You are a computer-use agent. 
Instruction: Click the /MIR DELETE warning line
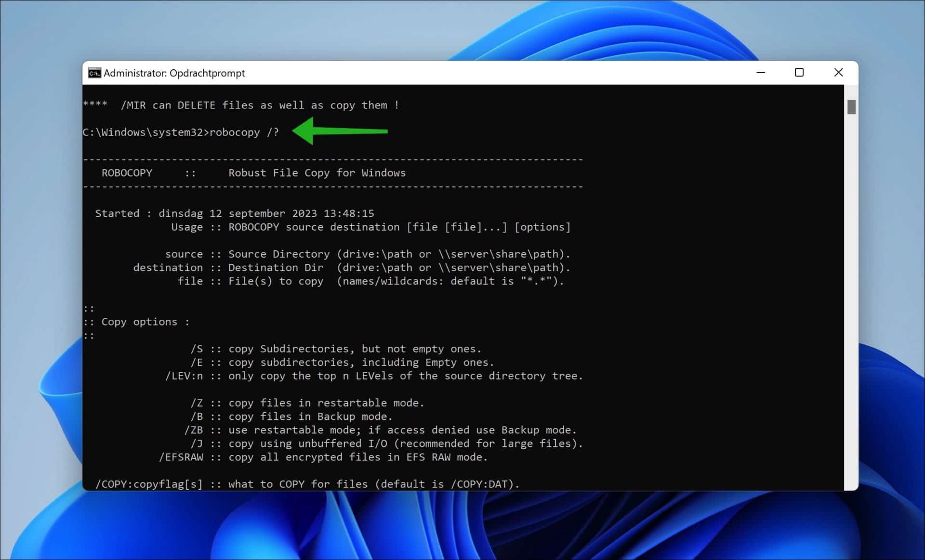[241, 105]
